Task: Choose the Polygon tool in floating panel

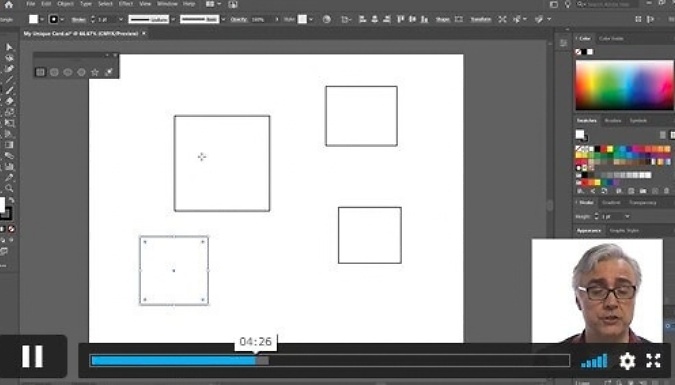Action: [81, 72]
